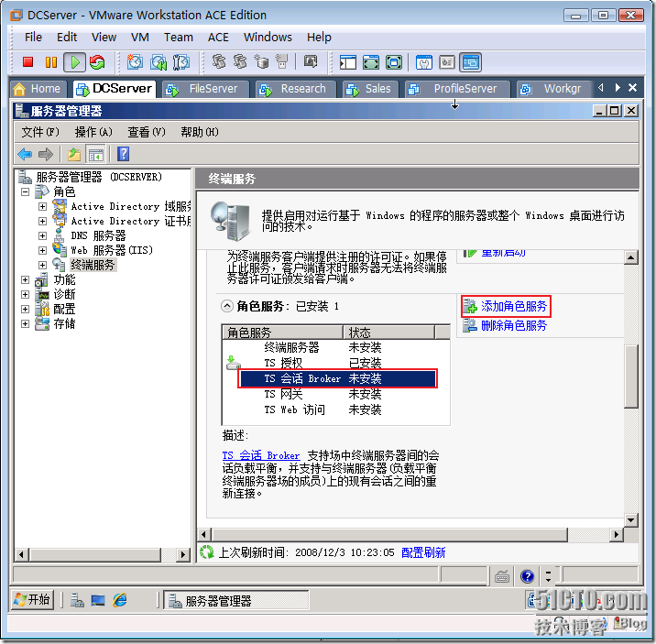The height and width of the screenshot is (644, 656).
Task: Click the tree pane horizontal scrollbar thumb
Action: [x=94, y=554]
